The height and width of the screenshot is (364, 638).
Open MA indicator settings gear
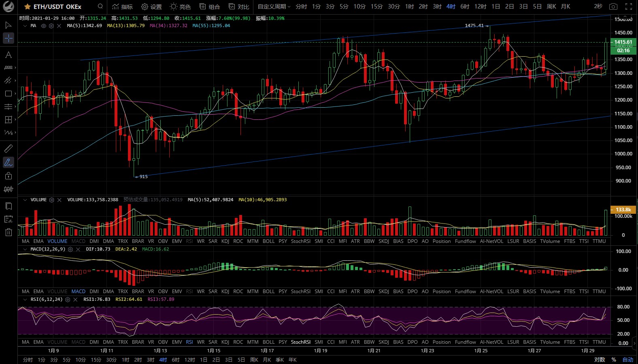(x=51, y=26)
